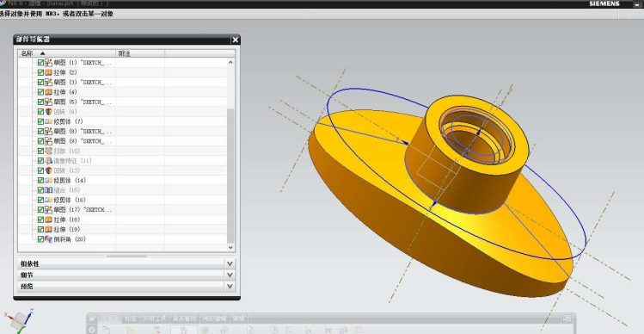Screen dimensions: 644x334
Task: Disable the 拉伸 (19) feature checkbox
Action: [40, 229]
